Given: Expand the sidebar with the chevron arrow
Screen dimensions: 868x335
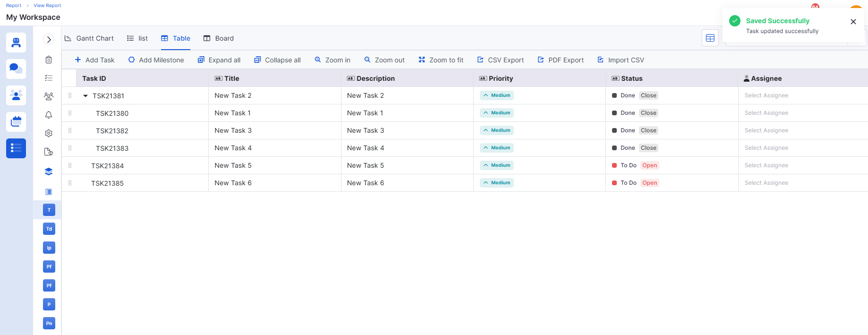Looking at the screenshot, I should click(x=49, y=40).
